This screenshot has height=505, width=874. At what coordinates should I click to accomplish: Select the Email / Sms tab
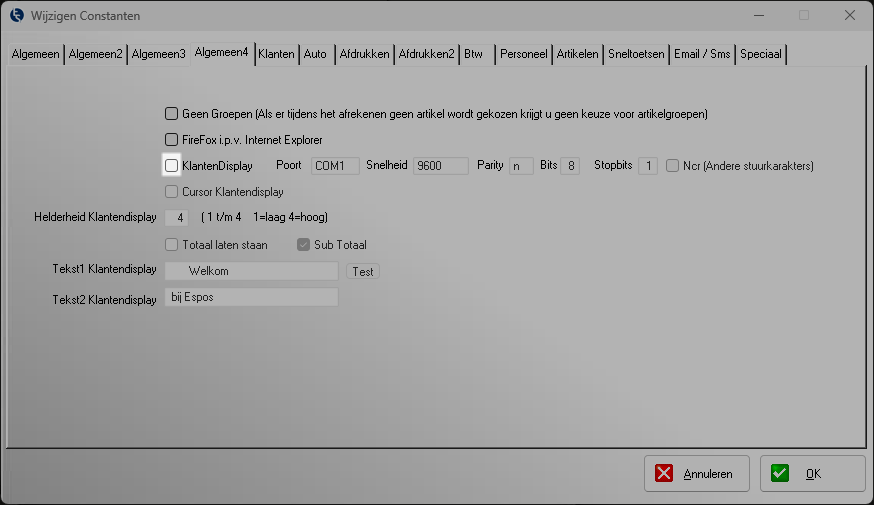click(x=701, y=54)
